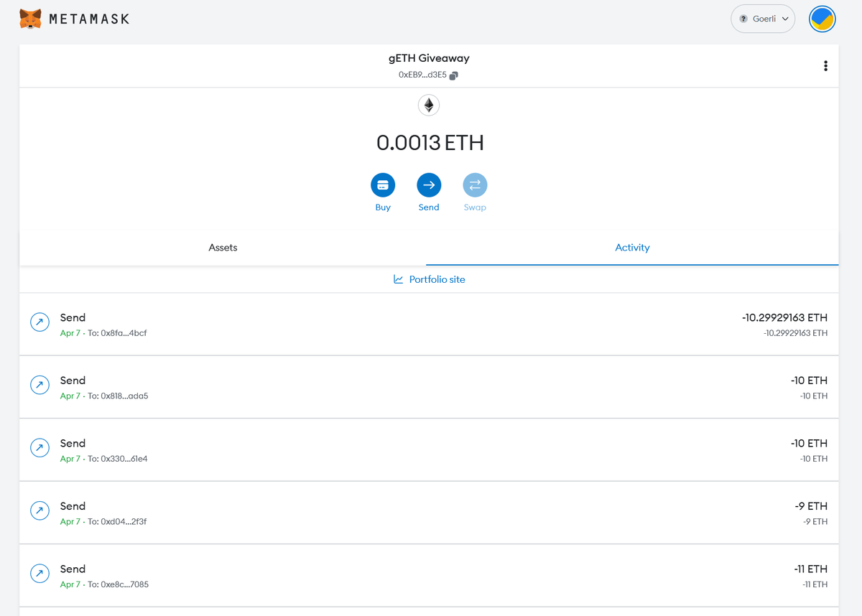Click send icon for transaction to 0xe8c...7085
The width and height of the screenshot is (862, 616).
coord(40,574)
